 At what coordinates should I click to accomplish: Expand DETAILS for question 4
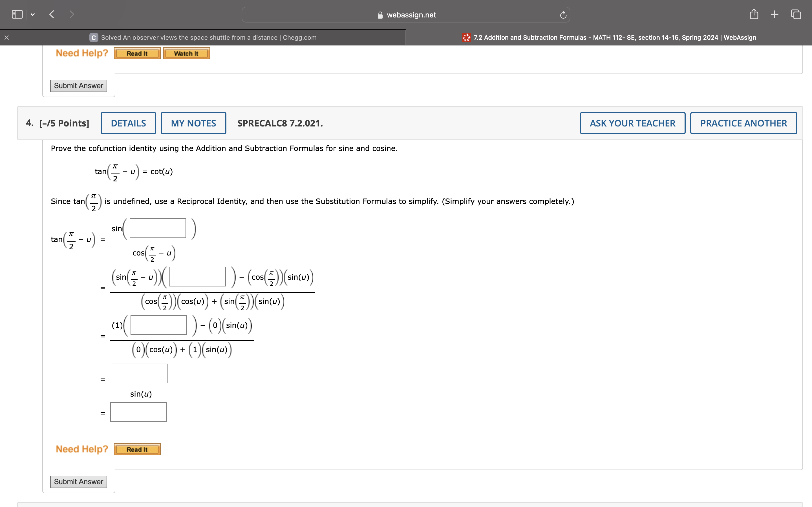pos(128,123)
